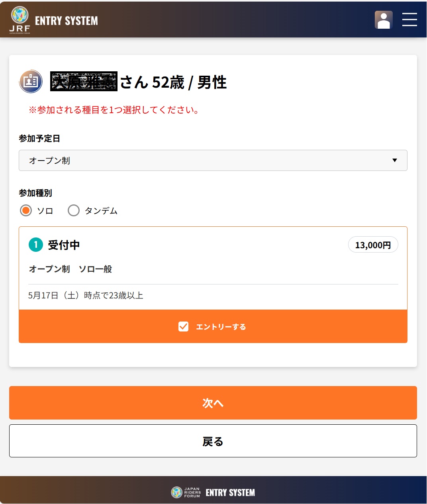
Task: Click the ID card icon beside name
Action: tap(31, 81)
